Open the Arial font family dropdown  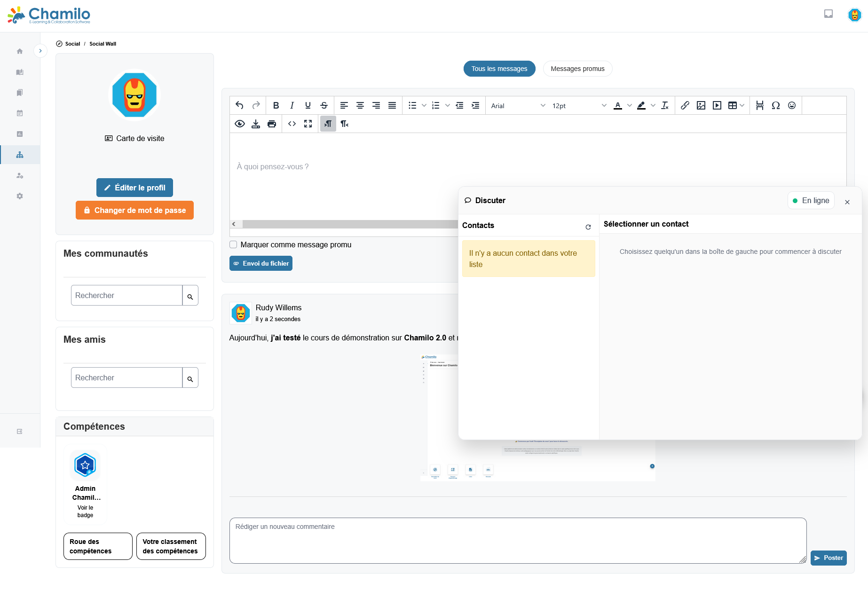pos(518,106)
